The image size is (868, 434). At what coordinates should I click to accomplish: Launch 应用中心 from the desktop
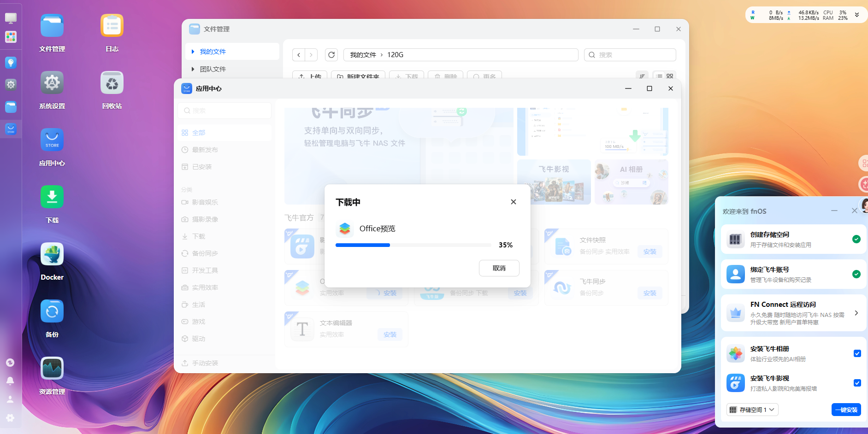[x=52, y=140]
